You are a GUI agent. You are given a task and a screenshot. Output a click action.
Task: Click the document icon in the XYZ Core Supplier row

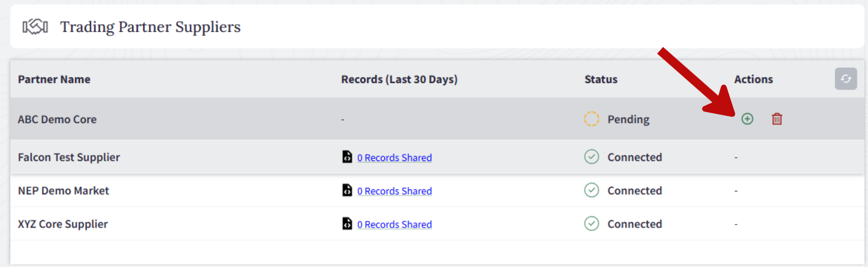pyautogui.click(x=347, y=223)
